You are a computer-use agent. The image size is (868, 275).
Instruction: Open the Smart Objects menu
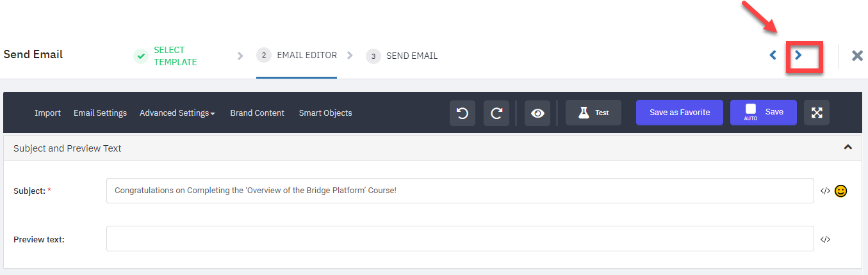325,113
